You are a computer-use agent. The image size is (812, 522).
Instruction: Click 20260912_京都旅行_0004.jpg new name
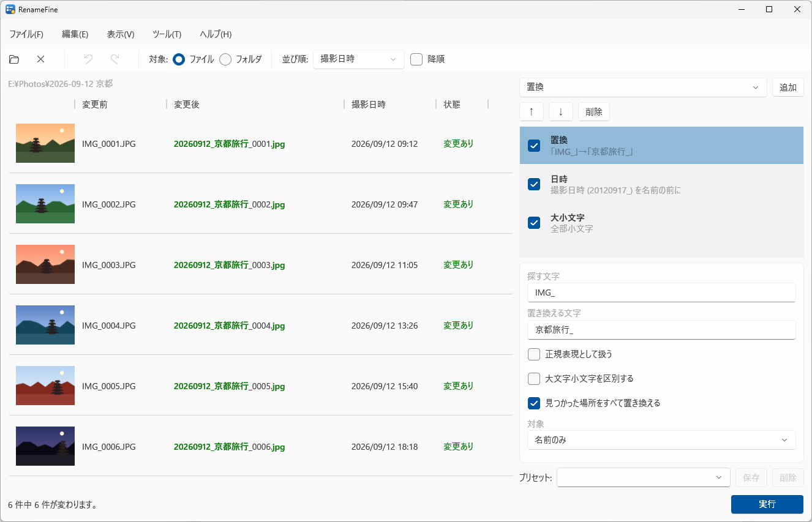click(230, 326)
